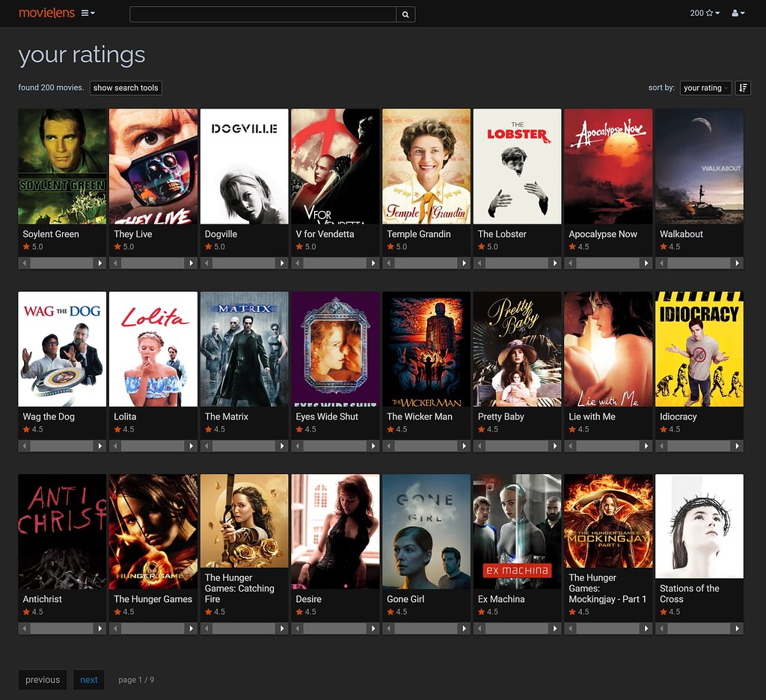Open the user account icon menu
This screenshot has width=766, height=700.
(x=738, y=13)
